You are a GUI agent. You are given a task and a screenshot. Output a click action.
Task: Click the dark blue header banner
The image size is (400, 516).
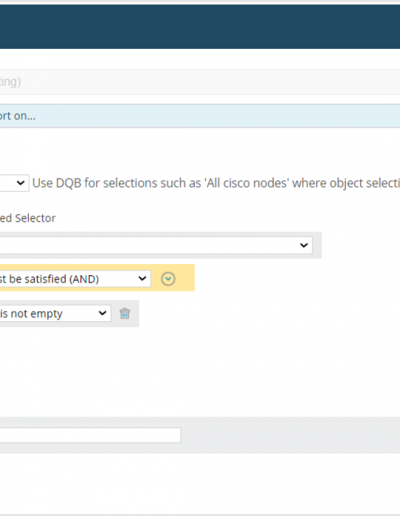200,27
